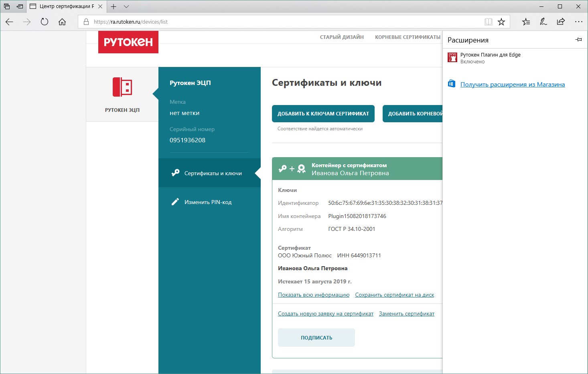Open Edge Settings and more menu
Screen dimensions: 588x374
pos(578,22)
